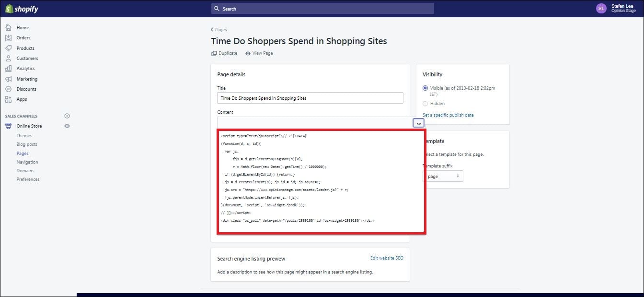Click the Pages breadcrumb link

click(221, 30)
